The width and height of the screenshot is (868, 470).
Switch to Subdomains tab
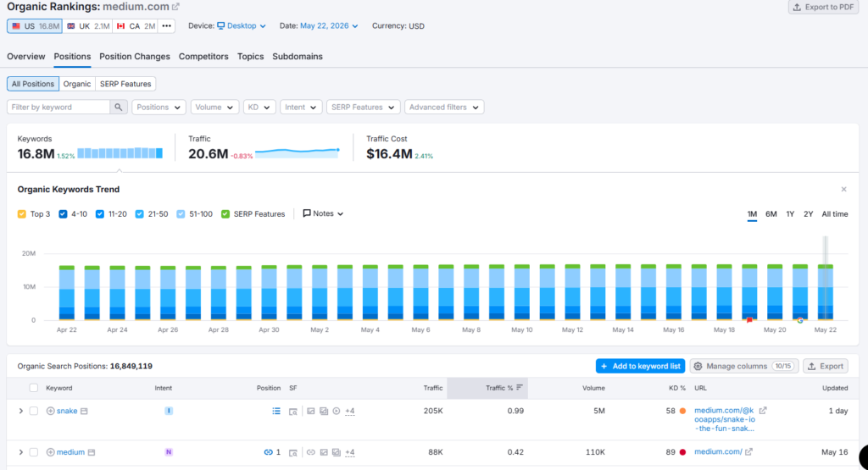(x=298, y=57)
